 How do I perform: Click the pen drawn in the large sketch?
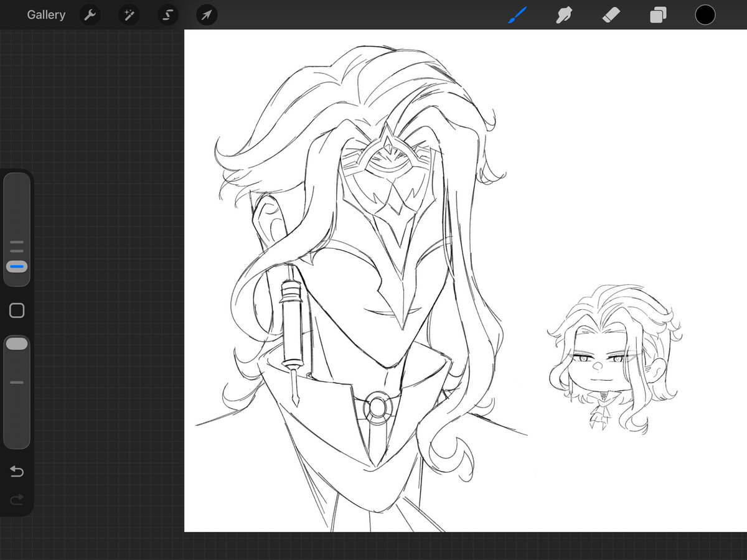291,336
